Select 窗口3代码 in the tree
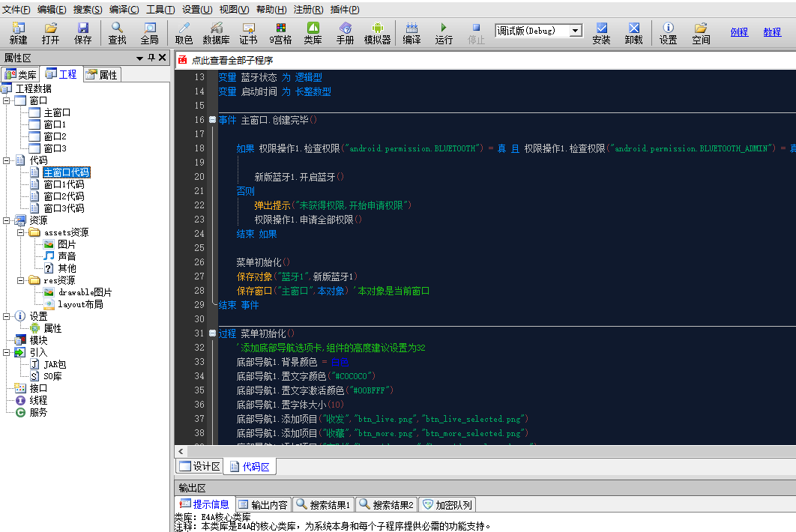 pyautogui.click(x=64, y=208)
